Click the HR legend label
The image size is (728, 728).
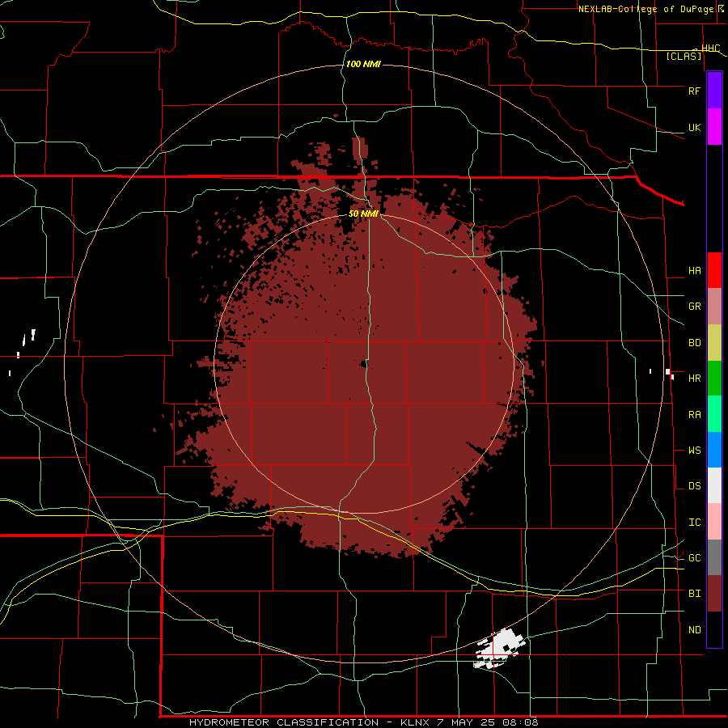point(694,378)
